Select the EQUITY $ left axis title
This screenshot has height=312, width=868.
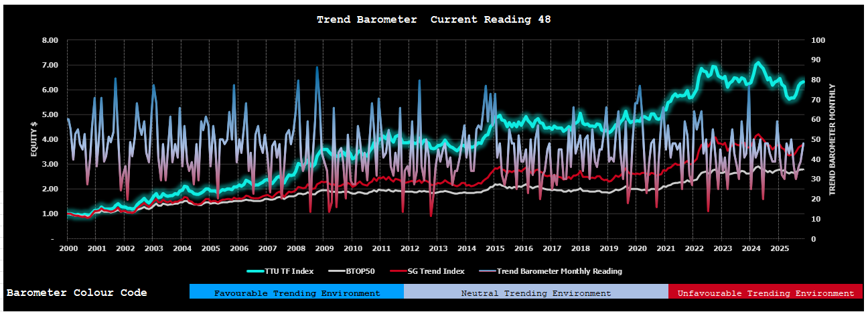point(33,139)
